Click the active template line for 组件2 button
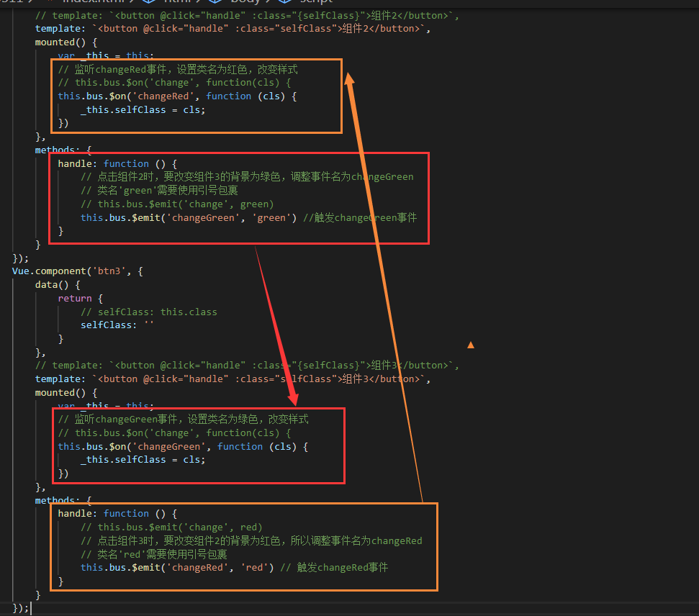Viewport: 699px width, 616px height. (233, 29)
